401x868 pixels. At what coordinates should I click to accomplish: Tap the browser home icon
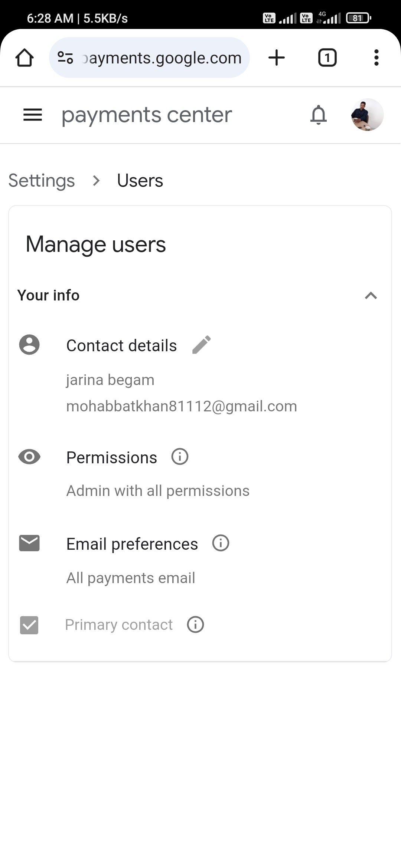point(25,58)
